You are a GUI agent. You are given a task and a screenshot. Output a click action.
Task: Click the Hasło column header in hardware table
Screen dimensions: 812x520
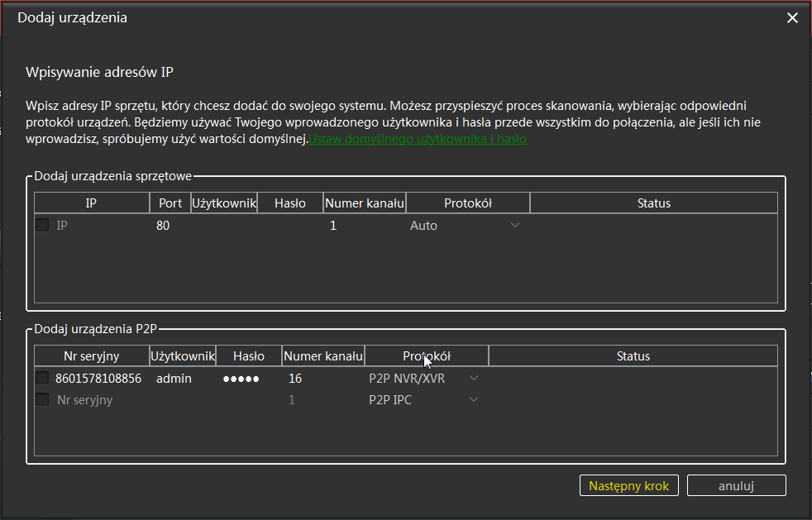(290, 203)
